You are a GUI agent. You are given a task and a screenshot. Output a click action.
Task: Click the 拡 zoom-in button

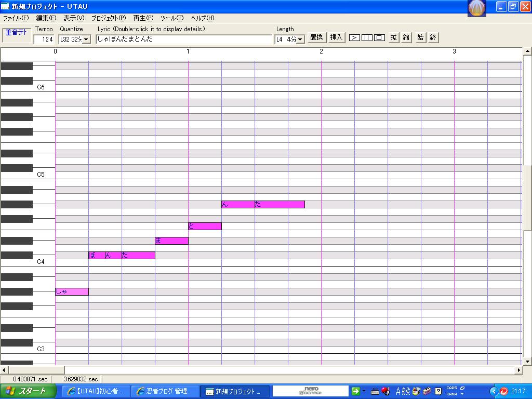(x=394, y=37)
